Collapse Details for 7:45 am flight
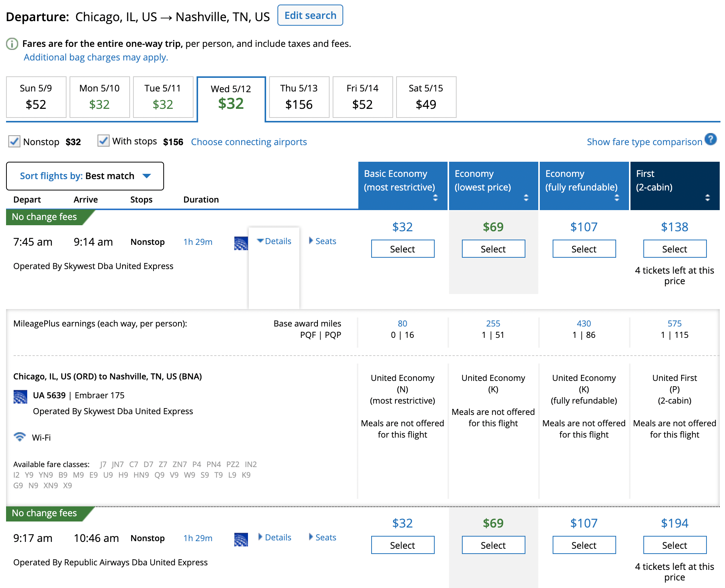The height and width of the screenshot is (588, 725). pos(274,241)
